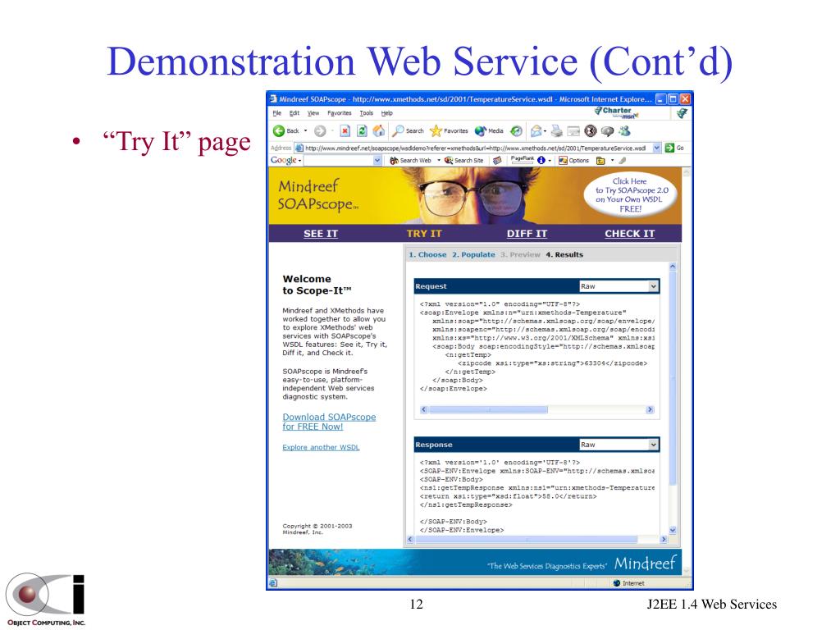The height and width of the screenshot is (630, 840).
Task: Click the Internet zone status bar indicator
Action: pyautogui.click(x=628, y=583)
